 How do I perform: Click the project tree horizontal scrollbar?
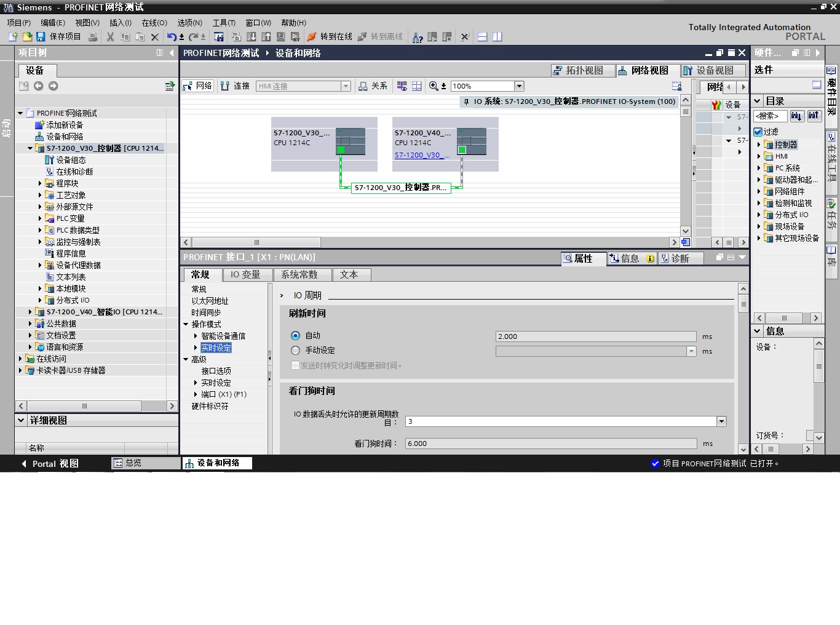click(84, 406)
